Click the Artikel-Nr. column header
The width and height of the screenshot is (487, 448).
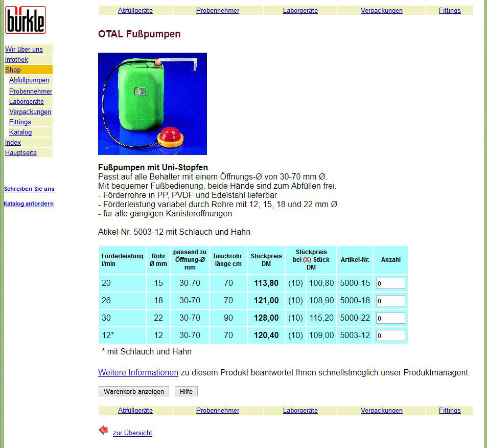[x=355, y=260]
